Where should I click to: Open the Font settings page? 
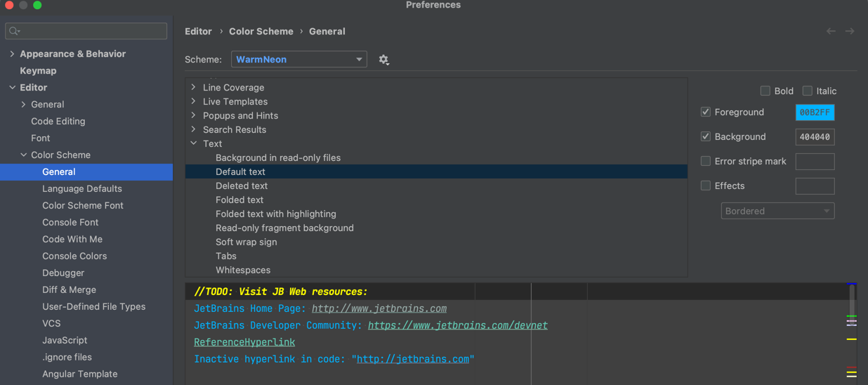(x=41, y=138)
